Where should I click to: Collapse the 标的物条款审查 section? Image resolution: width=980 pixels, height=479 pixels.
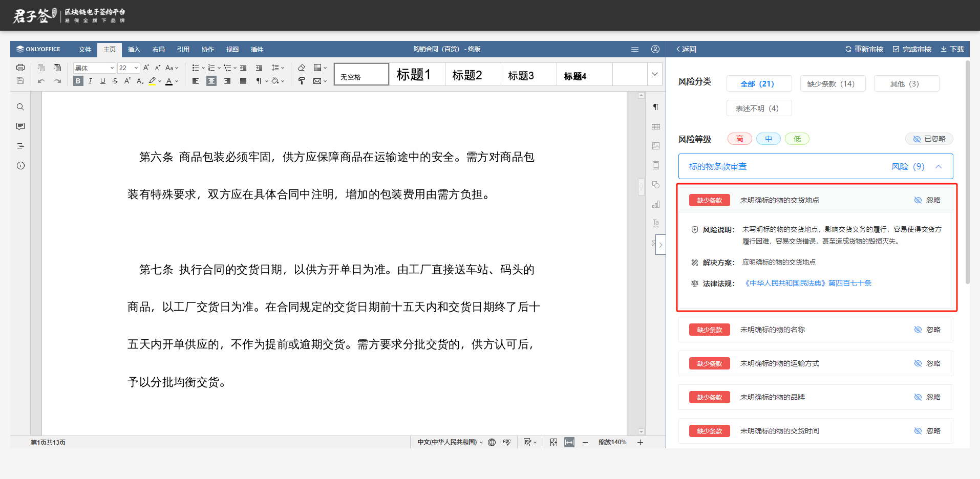pos(939,166)
